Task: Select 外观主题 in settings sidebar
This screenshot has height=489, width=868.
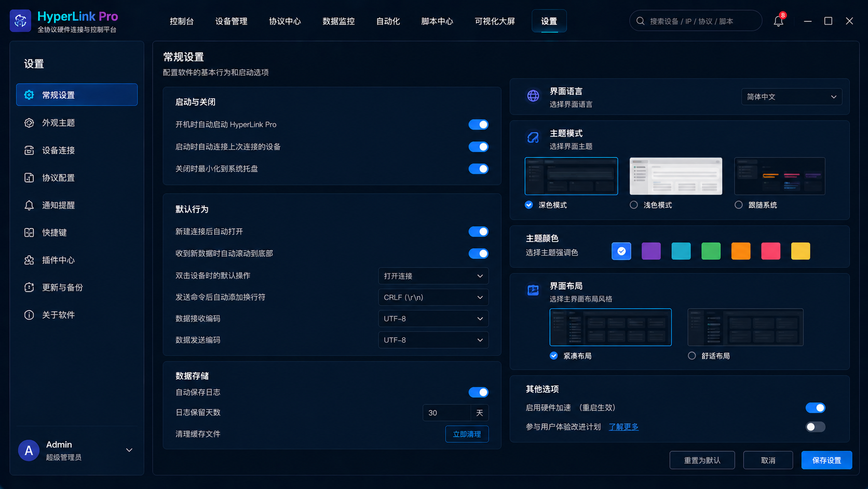Action: coord(77,123)
